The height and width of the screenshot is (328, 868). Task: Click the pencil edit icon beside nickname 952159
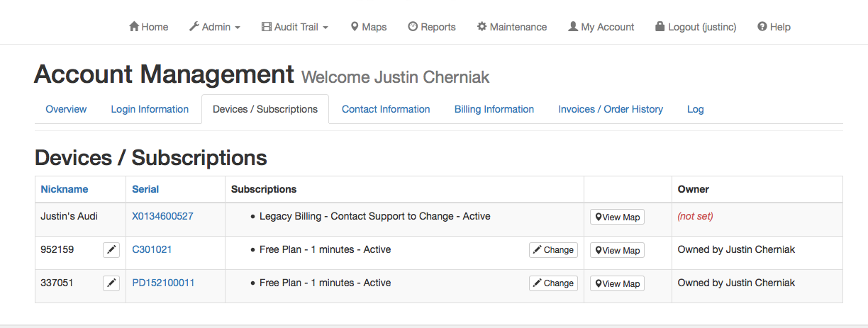pyautogui.click(x=111, y=250)
